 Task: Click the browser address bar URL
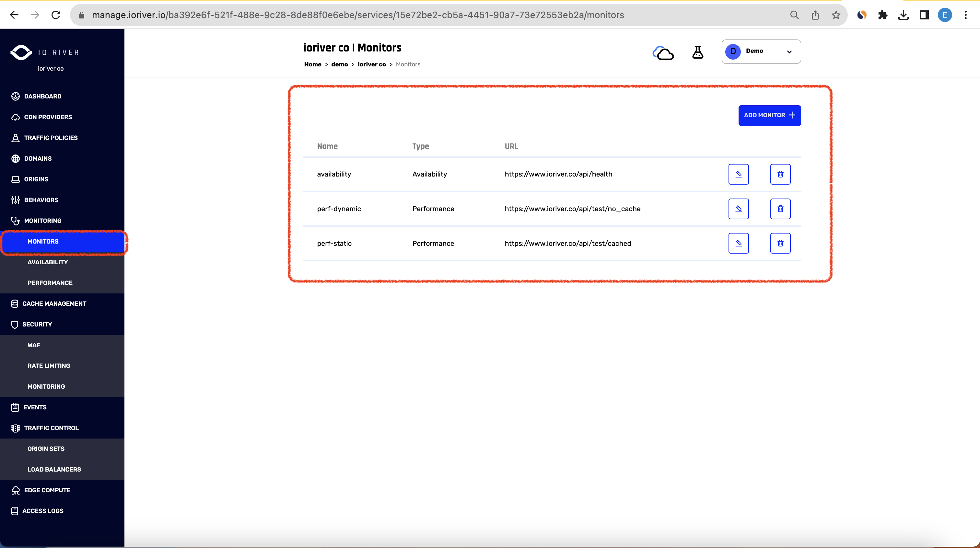coord(357,15)
